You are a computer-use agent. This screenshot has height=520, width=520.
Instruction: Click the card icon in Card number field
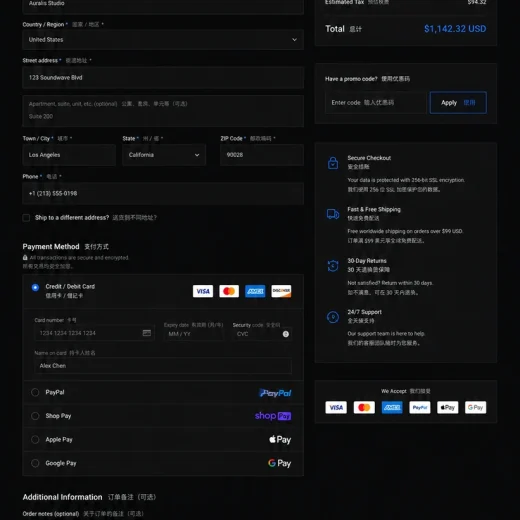coord(147,333)
